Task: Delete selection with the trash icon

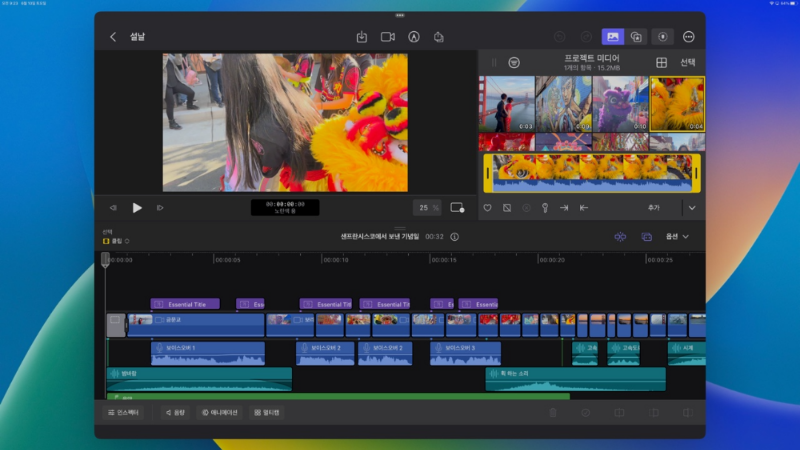Action: click(553, 412)
